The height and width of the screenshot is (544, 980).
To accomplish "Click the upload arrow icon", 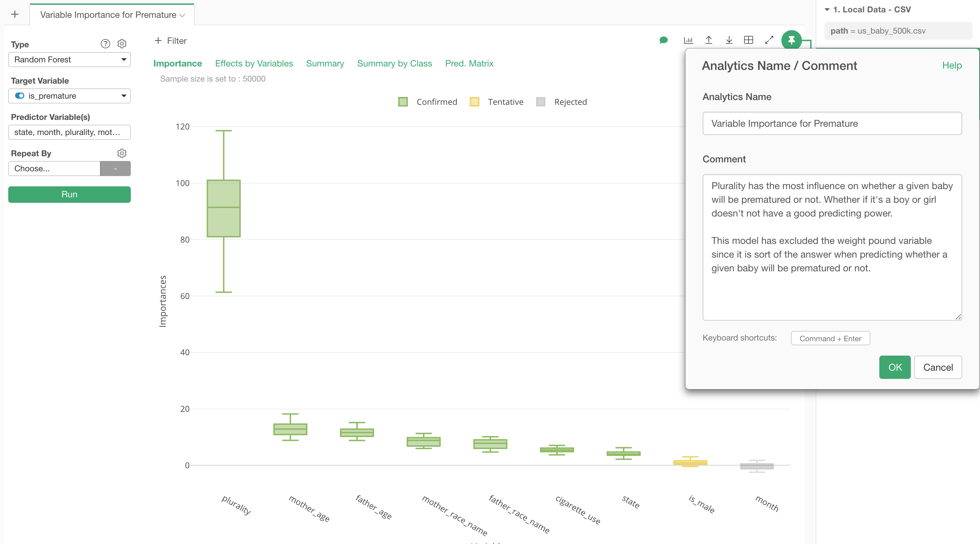I will (x=708, y=40).
